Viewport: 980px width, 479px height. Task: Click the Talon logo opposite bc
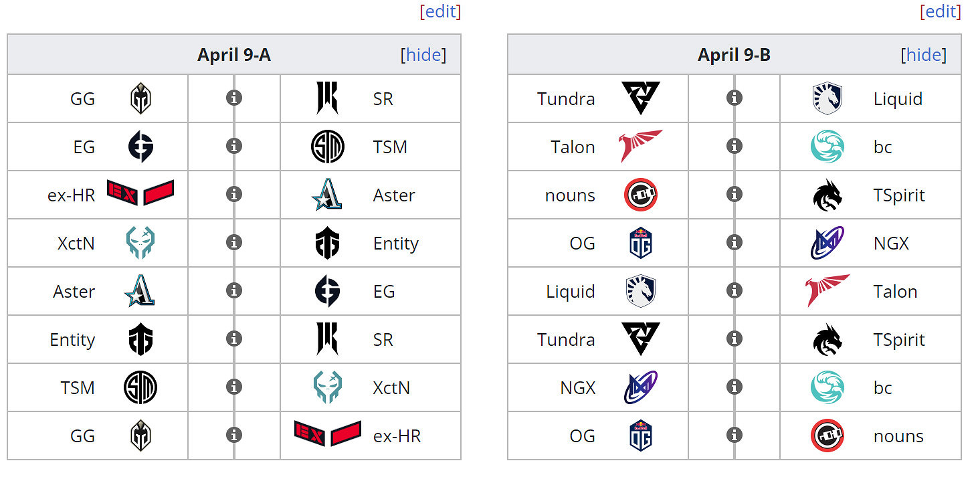coord(640,147)
